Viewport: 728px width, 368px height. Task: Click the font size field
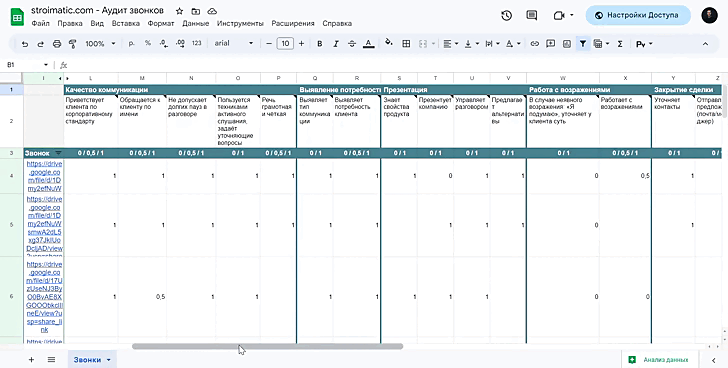[x=285, y=44]
